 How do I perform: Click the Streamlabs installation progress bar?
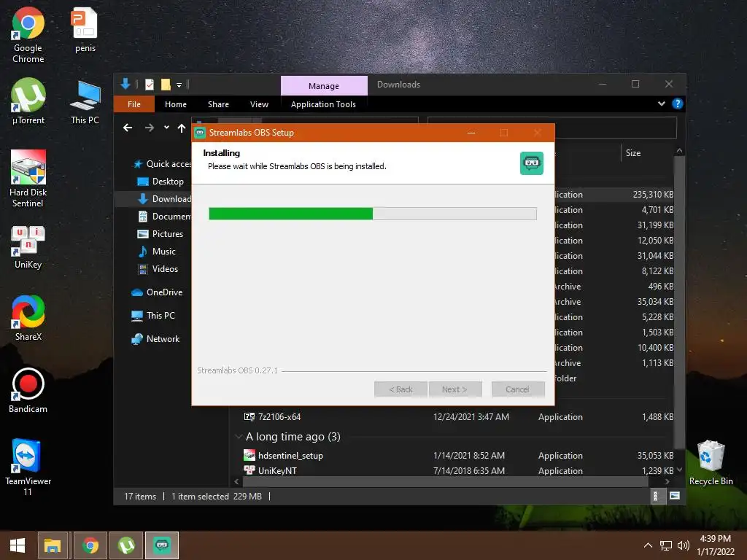(373, 214)
